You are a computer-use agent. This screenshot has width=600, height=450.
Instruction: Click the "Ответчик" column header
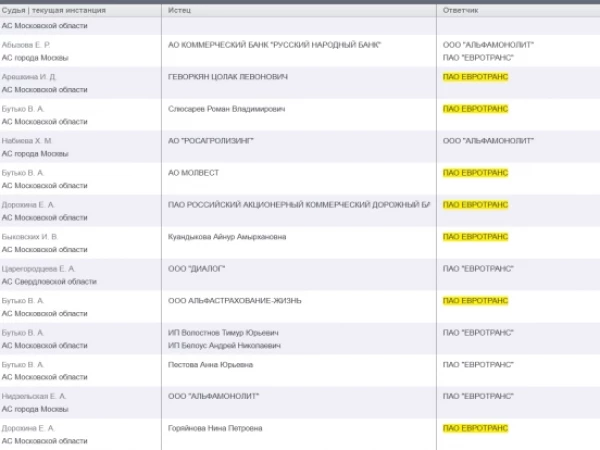[x=460, y=10]
